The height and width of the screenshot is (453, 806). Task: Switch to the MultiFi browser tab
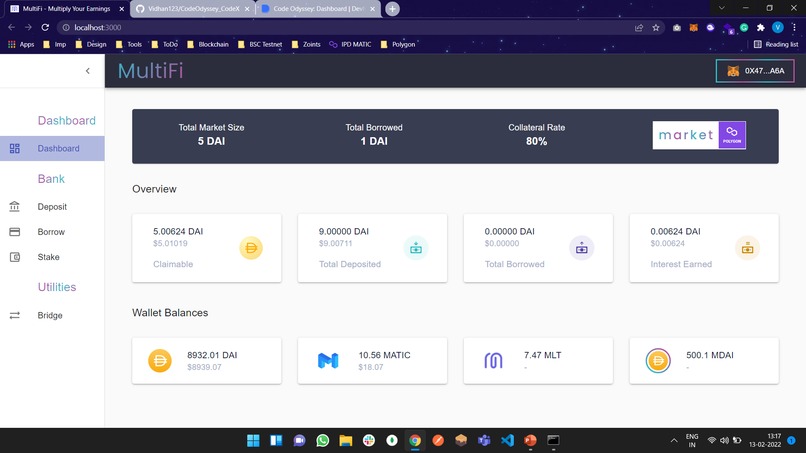(66, 9)
